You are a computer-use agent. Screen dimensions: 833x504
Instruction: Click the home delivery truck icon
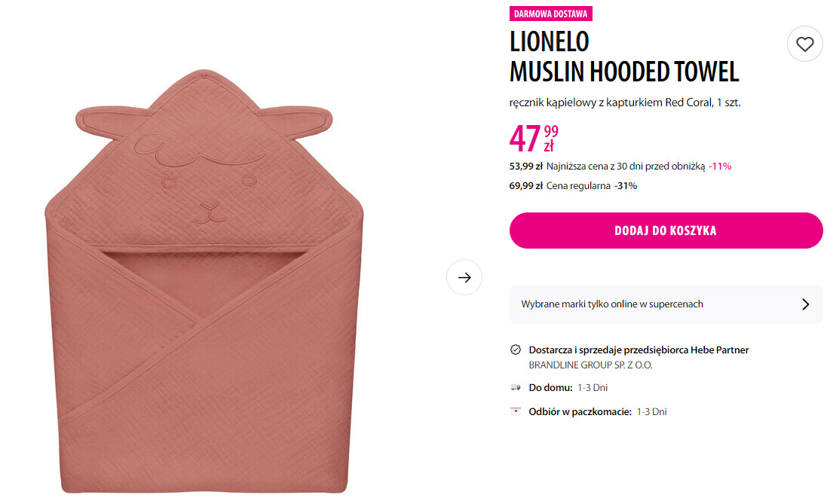(516, 388)
